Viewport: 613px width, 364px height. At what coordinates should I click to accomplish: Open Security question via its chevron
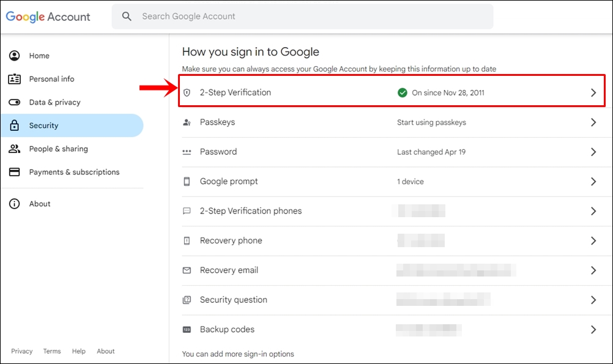click(593, 300)
